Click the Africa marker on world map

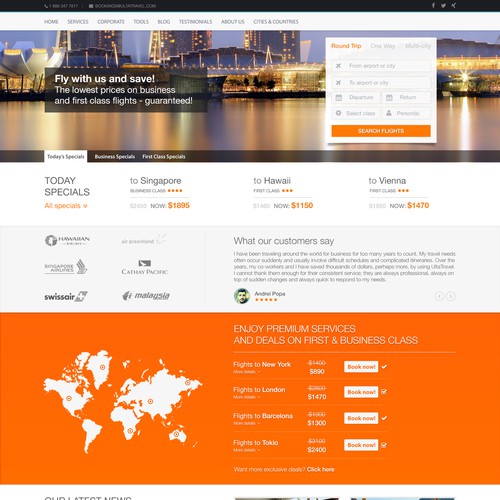click(130, 431)
